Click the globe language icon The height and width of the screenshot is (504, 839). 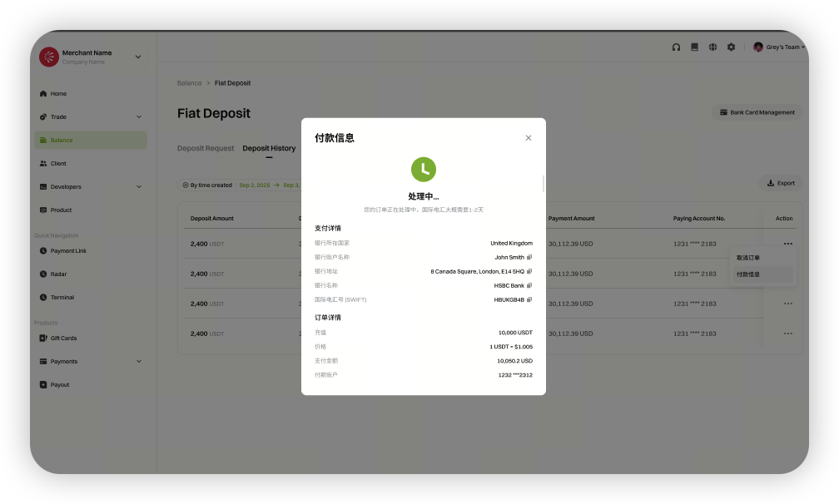point(712,47)
